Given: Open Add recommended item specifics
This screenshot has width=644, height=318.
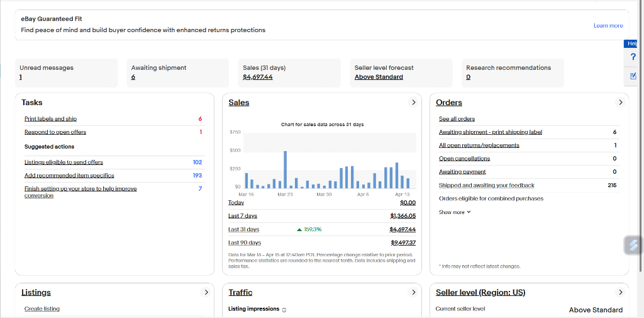Looking at the screenshot, I should click(69, 175).
